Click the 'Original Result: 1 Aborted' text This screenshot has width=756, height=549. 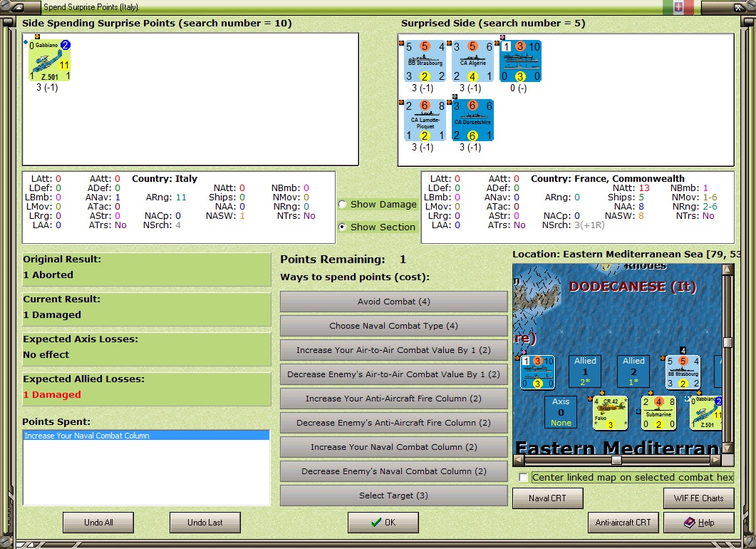pyautogui.click(x=62, y=267)
